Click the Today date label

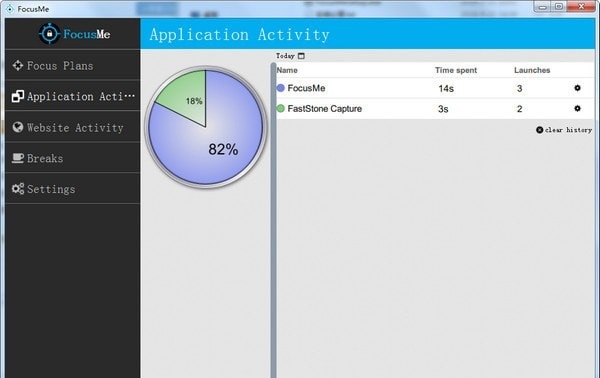point(285,56)
